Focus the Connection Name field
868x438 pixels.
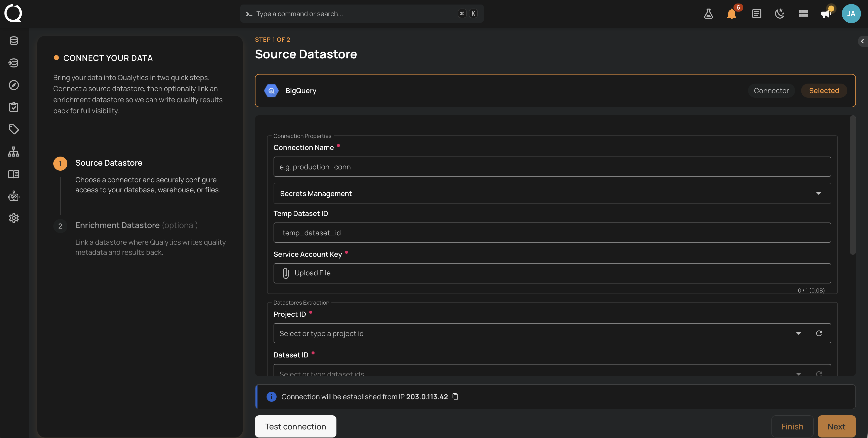552,167
